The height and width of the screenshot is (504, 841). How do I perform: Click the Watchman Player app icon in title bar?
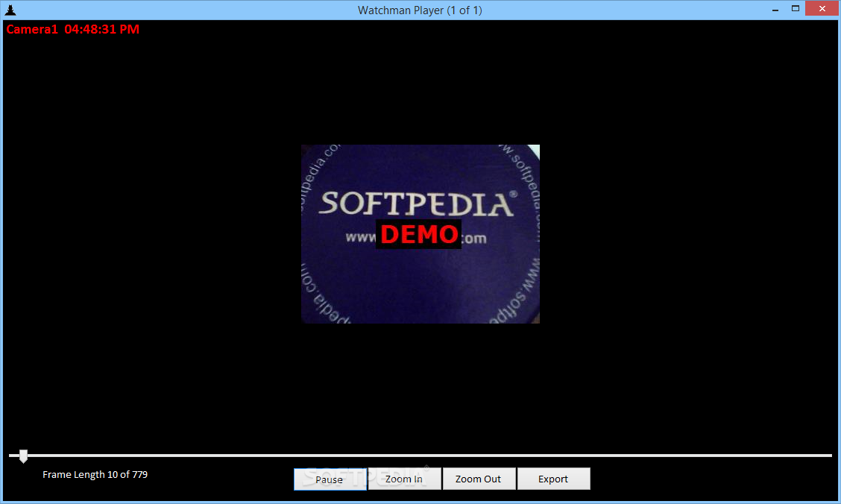[10, 10]
